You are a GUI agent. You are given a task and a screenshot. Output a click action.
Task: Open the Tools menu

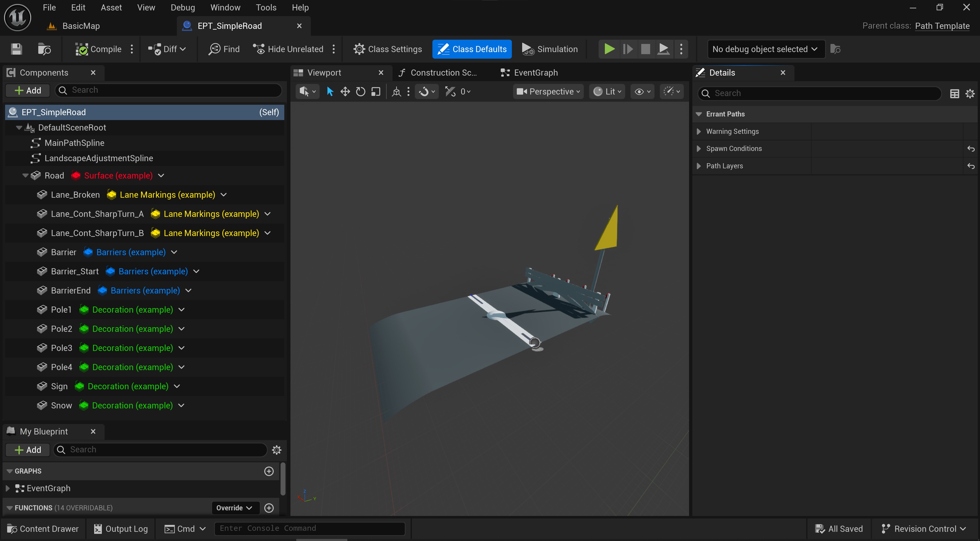(x=265, y=8)
